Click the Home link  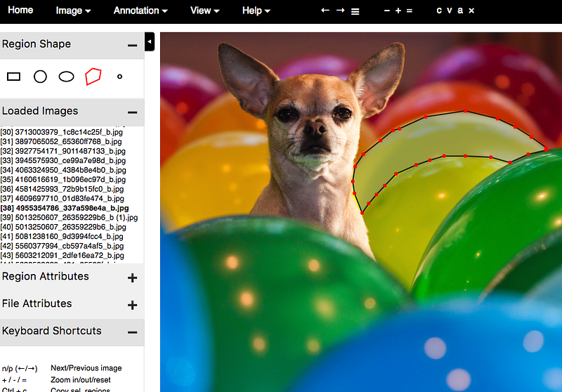(20, 11)
